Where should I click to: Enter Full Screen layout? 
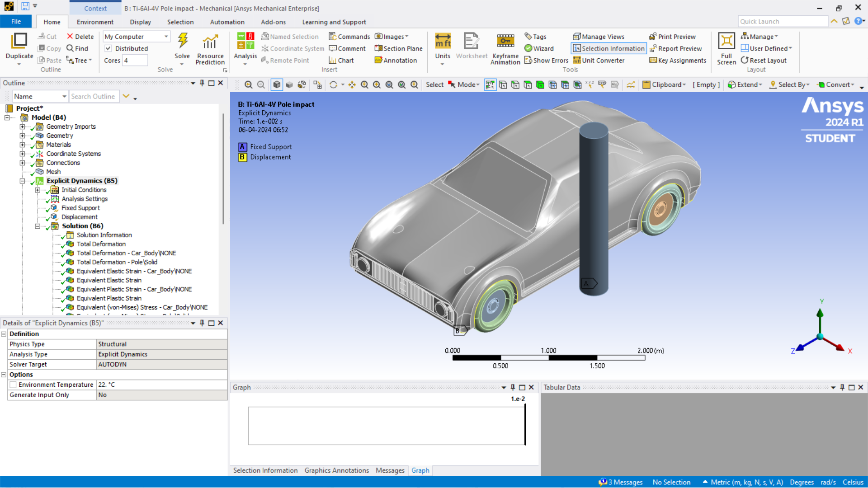(x=726, y=49)
